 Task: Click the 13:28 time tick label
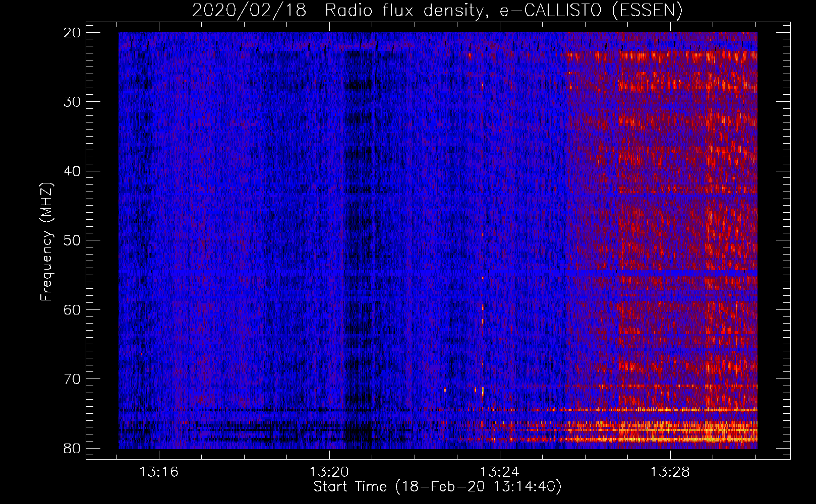coord(670,472)
